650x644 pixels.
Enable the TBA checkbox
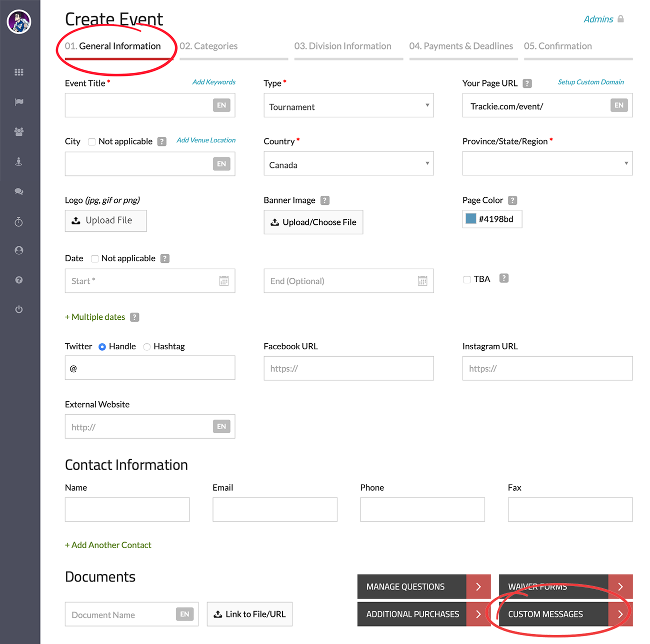(x=467, y=279)
